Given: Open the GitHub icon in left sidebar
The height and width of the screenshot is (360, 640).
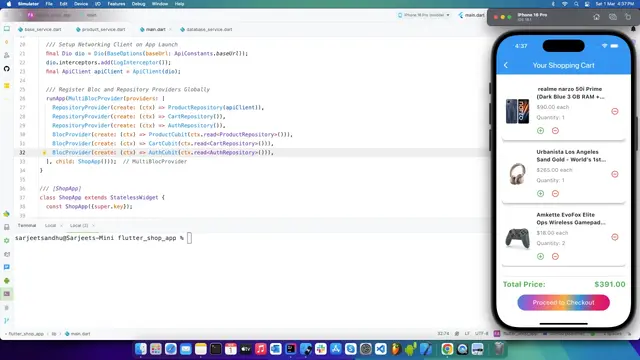Looking at the screenshot, I should tap(7, 69).
